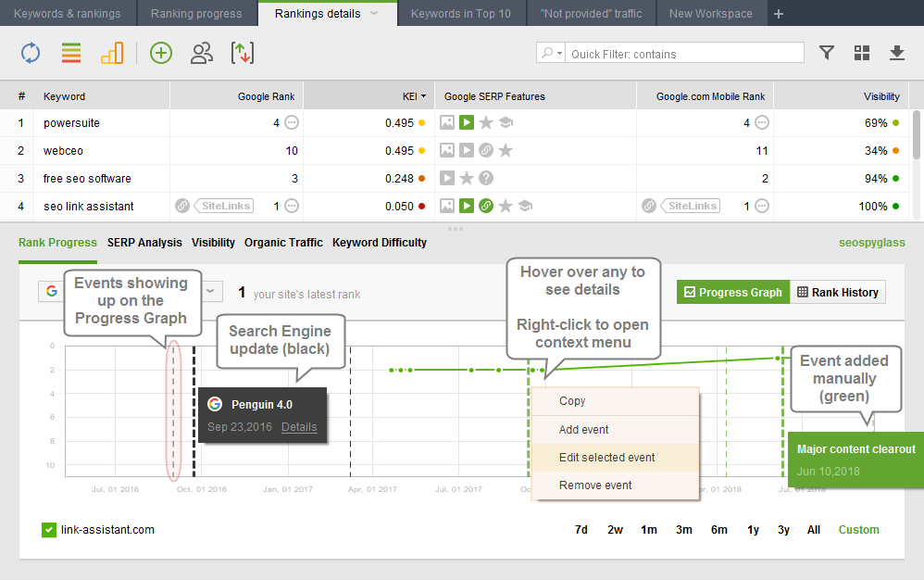This screenshot has width=924, height=580.
Task: Click the four-squares grid icon
Action: [x=862, y=53]
